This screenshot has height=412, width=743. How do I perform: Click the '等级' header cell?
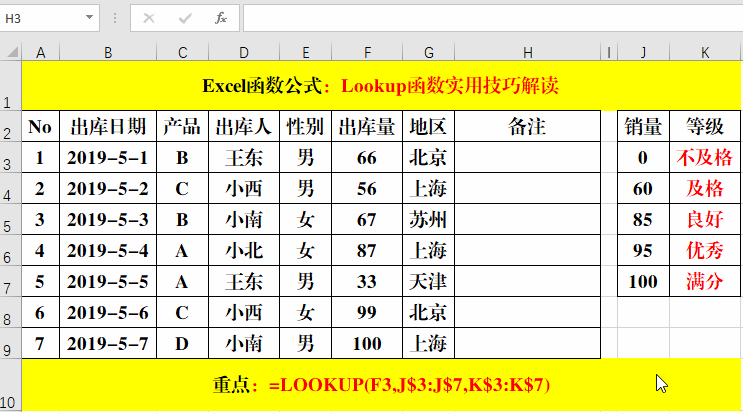point(705,127)
